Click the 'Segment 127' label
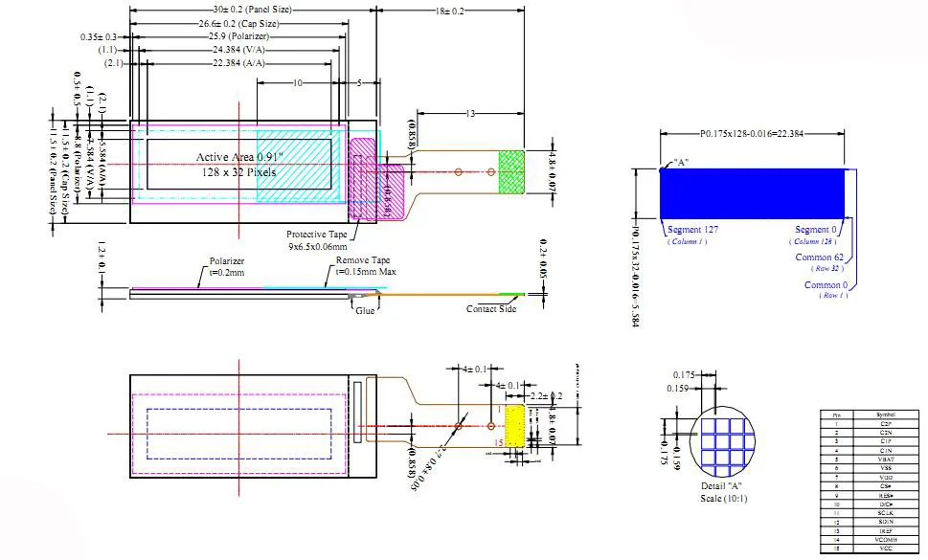928x560 pixels. [692, 230]
